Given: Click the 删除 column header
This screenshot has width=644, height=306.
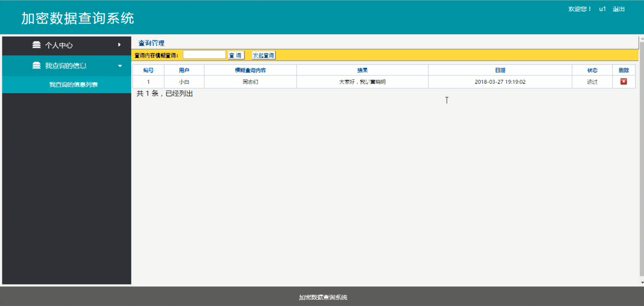Looking at the screenshot, I should [x=624, y=70].
